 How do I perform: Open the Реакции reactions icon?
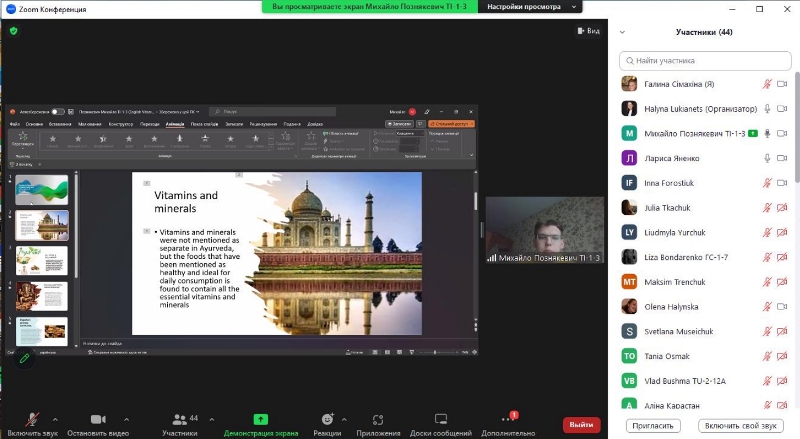pos(327,419)
